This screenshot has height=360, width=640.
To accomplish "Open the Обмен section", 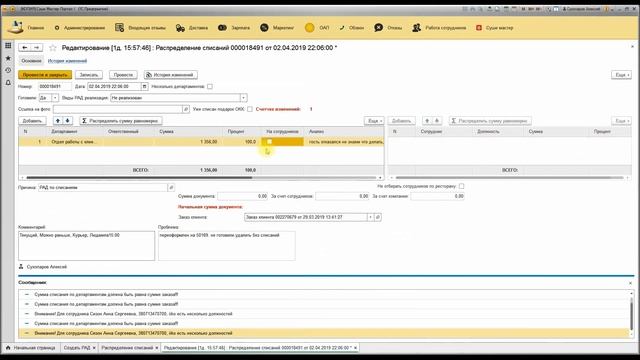I will (351, 28).
